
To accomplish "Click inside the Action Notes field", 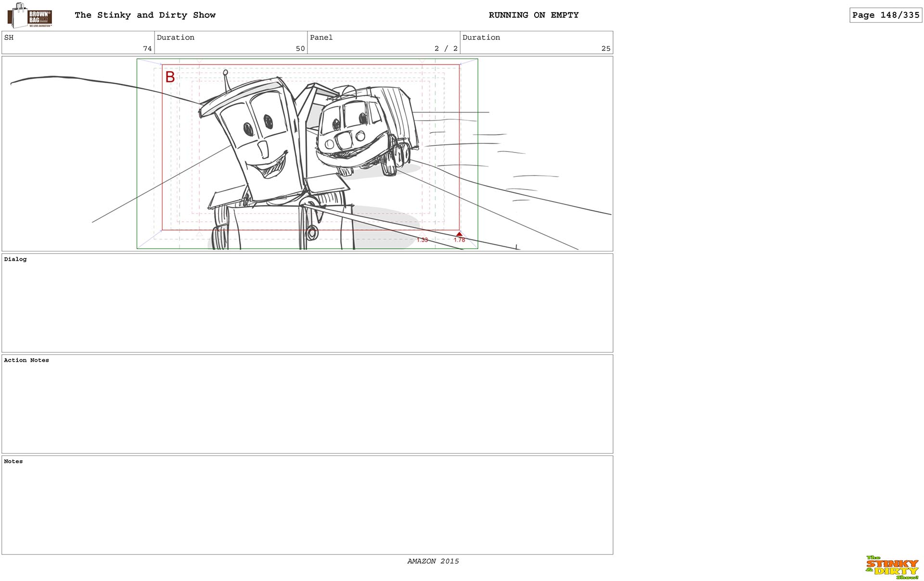I will click(307, 404).
